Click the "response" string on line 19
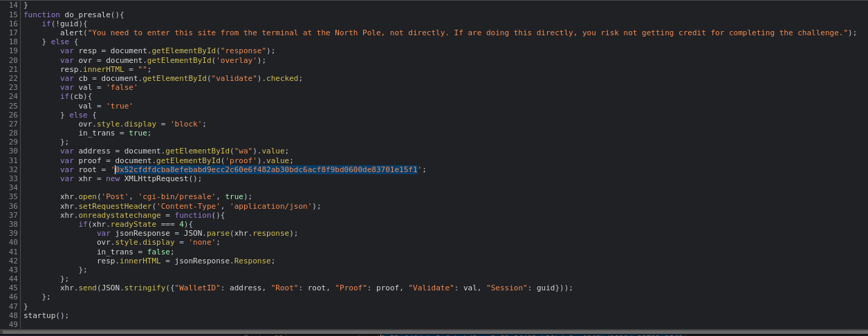This screenshot has width=868, height=336. tap(243, 50)
